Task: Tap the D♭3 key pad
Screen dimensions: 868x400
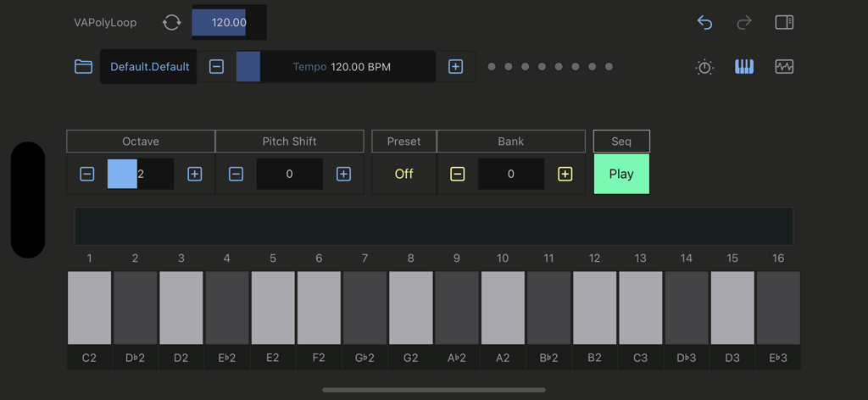Action: [x=687, y=308]
